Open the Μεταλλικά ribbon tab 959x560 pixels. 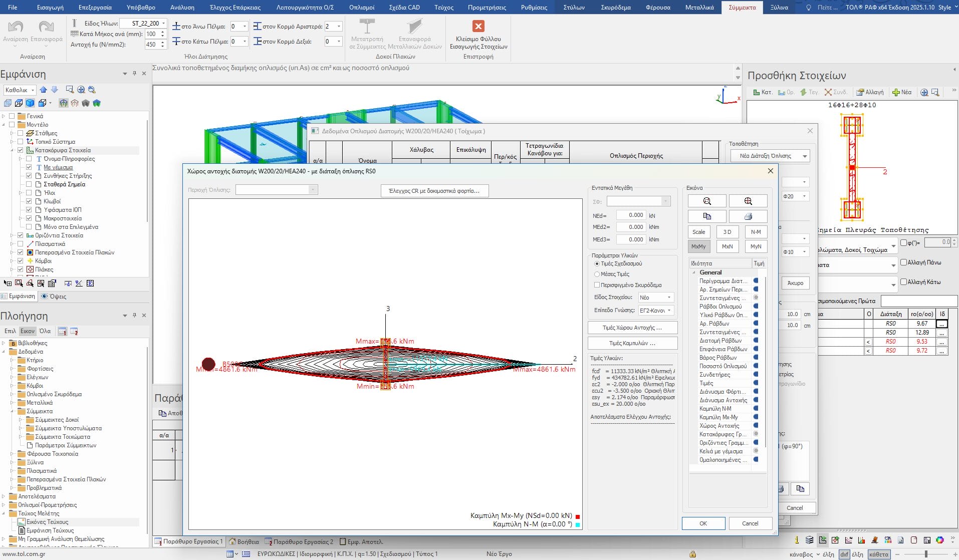pos(699,8)
